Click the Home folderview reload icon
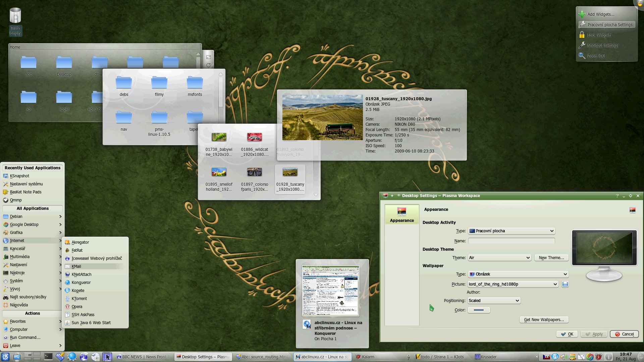Viewport: 644px width, 362px height. (209, 65)
